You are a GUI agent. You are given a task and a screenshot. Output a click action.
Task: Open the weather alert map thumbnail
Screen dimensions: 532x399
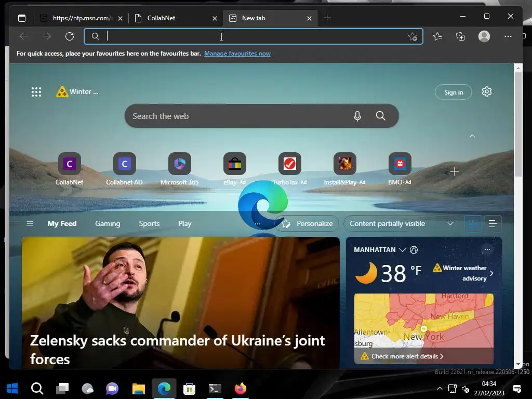[x=424, y=328]
